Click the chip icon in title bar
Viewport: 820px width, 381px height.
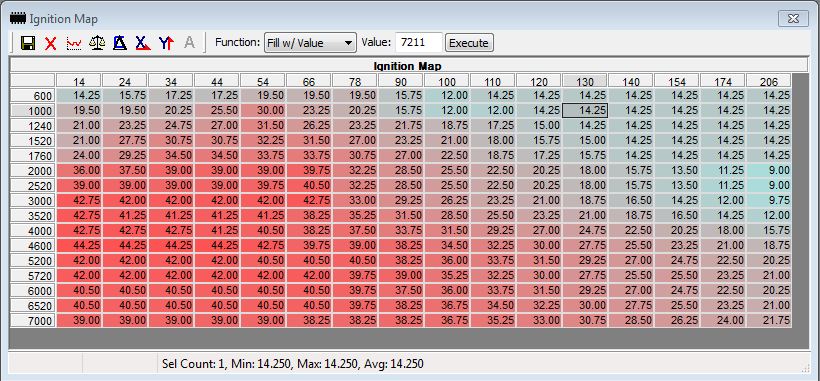point(18,19)
